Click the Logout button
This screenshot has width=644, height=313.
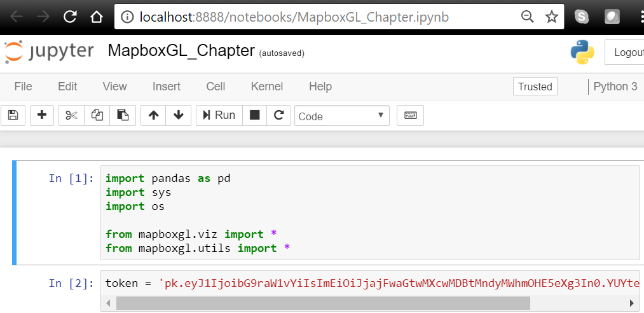coord(624,53)
